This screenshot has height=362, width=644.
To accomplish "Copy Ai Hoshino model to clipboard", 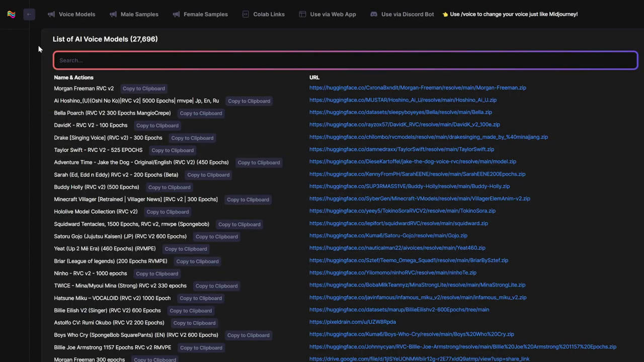I will (249, 101).
